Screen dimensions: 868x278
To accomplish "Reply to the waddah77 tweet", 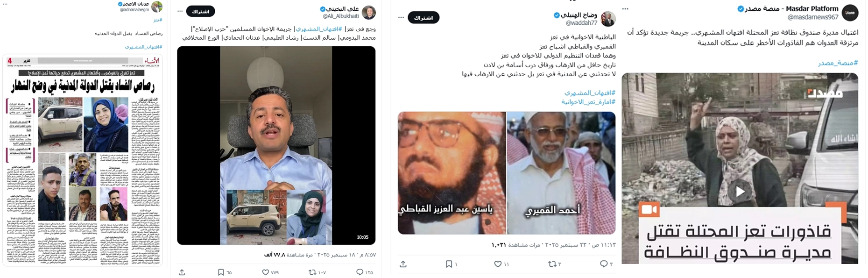I will click(604, 264).
